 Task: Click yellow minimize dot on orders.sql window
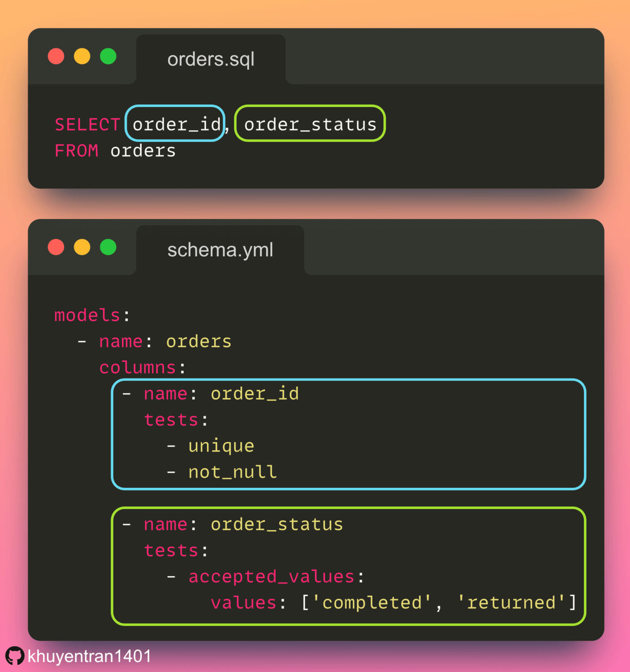pos(82,56)
